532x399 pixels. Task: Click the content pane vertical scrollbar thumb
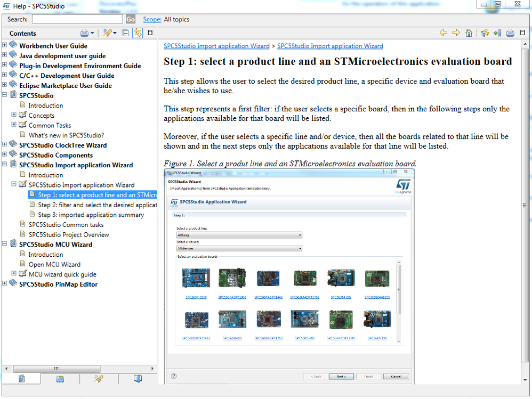pos(525,205)
